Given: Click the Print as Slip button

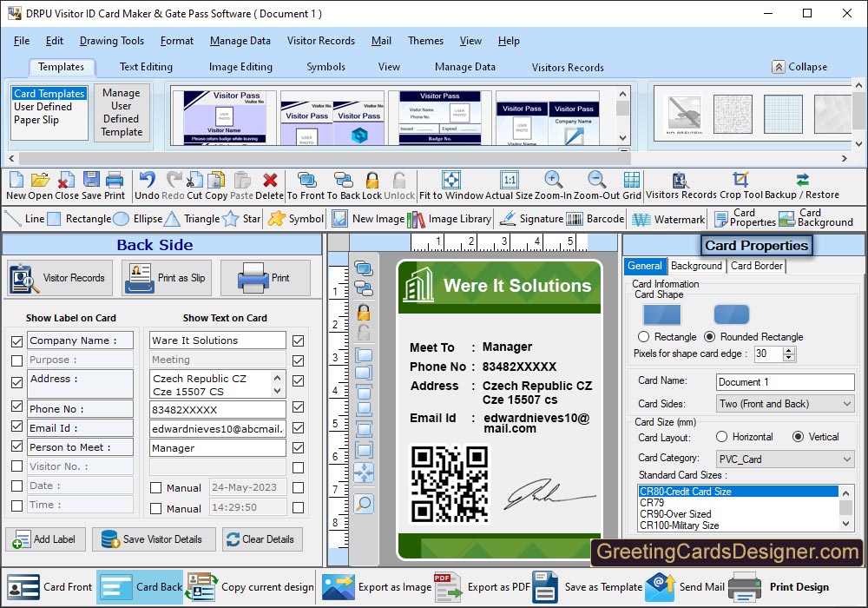Looking at the screenshot, I should [x=167, y=278].
